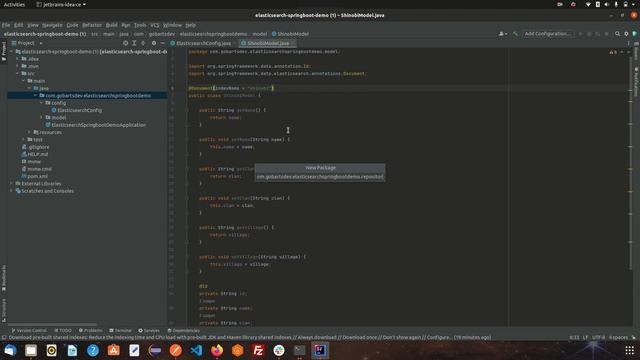Open IDE settings gear icon in toolbar
Image resolution: width=640 pixels, height=360 pixels.
coord(626,34)
